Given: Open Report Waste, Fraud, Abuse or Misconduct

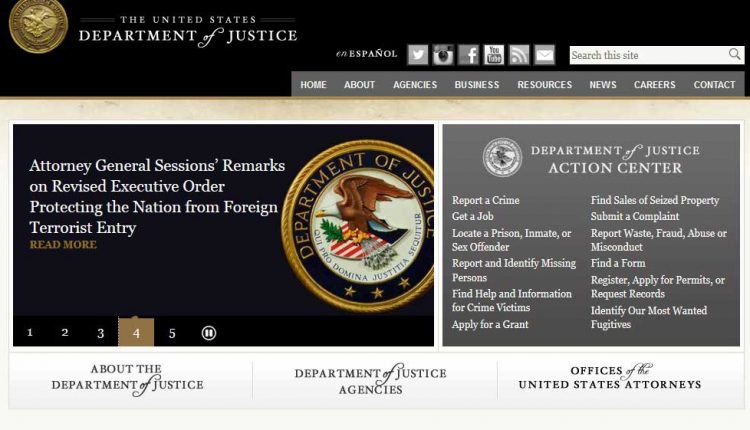Looking at the screenshot, I should (659, 240).
